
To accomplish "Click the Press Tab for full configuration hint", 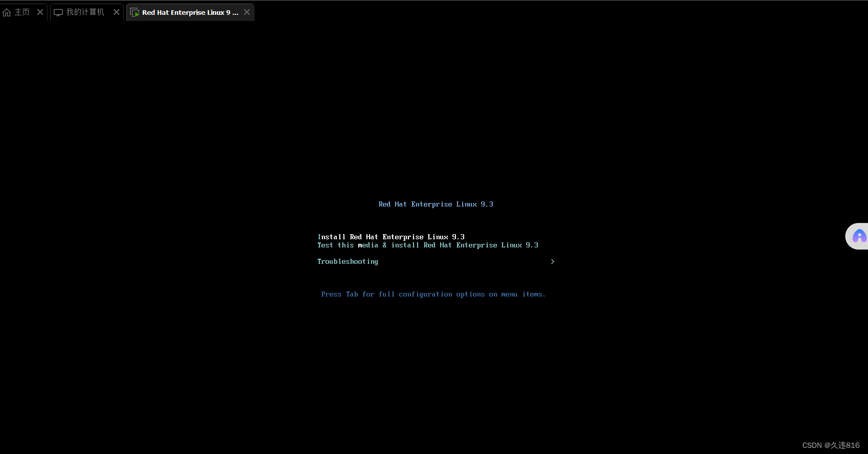I will pos(433,294).
